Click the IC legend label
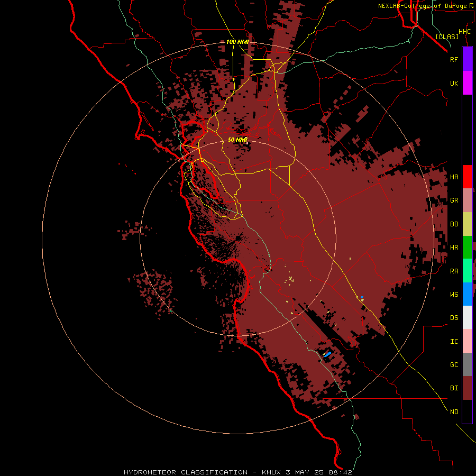This screenshot has height=476, width=476. pyautogui.click(x=454, y=342)
